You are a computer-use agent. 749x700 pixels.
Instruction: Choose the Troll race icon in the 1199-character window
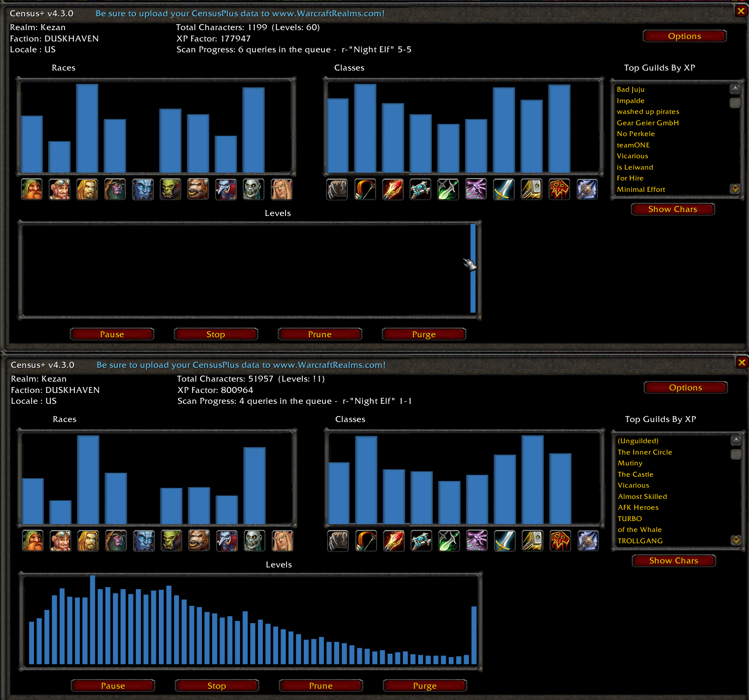pos(226,189)
